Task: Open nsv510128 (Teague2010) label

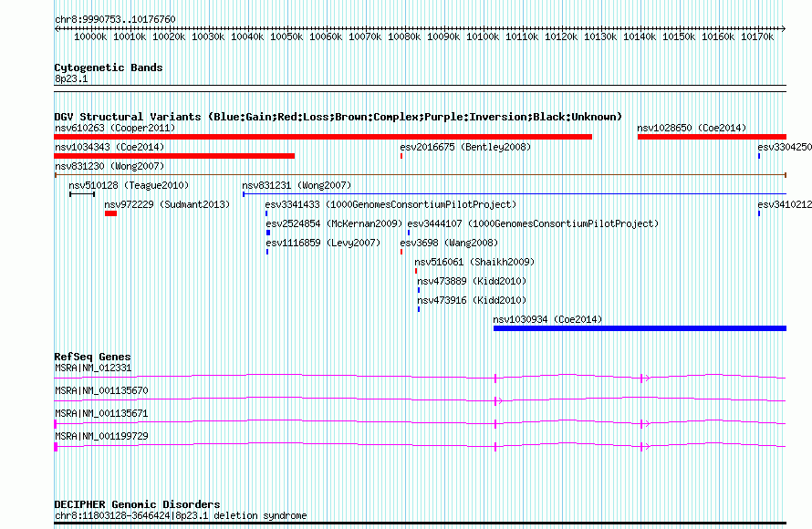Action: coord(129,185)
